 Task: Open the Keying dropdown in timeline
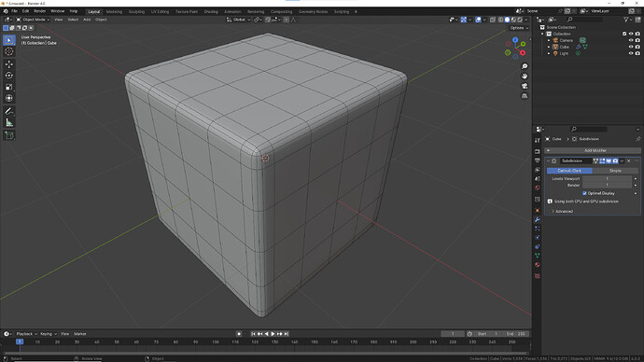click(x=49, y=334)
